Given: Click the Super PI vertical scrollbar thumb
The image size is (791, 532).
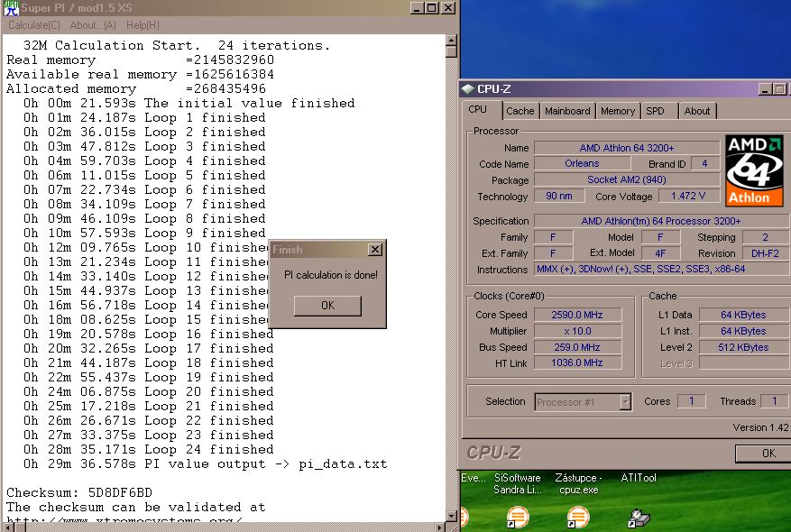Looking at the screenshot, I should click(x=452, y=51).
